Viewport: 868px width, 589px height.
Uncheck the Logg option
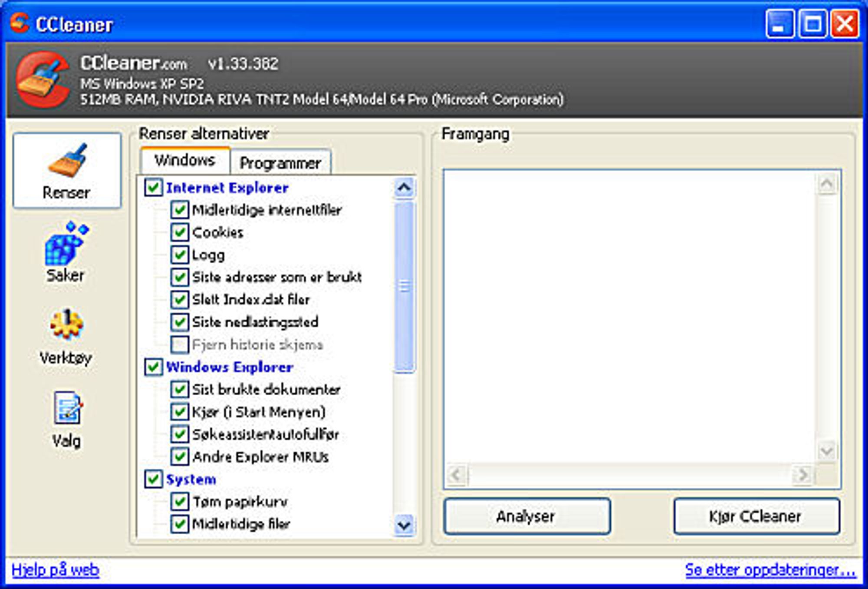(180, 255)
